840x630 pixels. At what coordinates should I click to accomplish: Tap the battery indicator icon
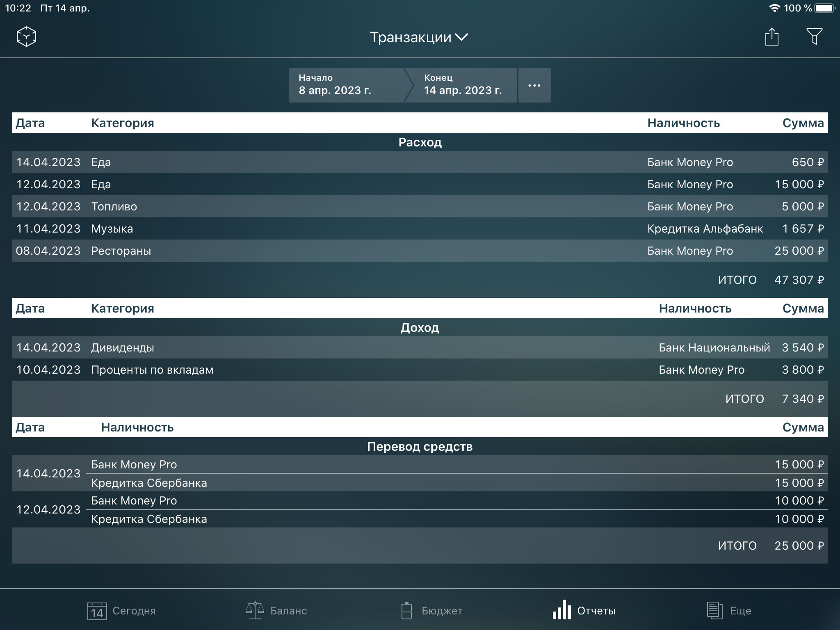tap(825, 8)
